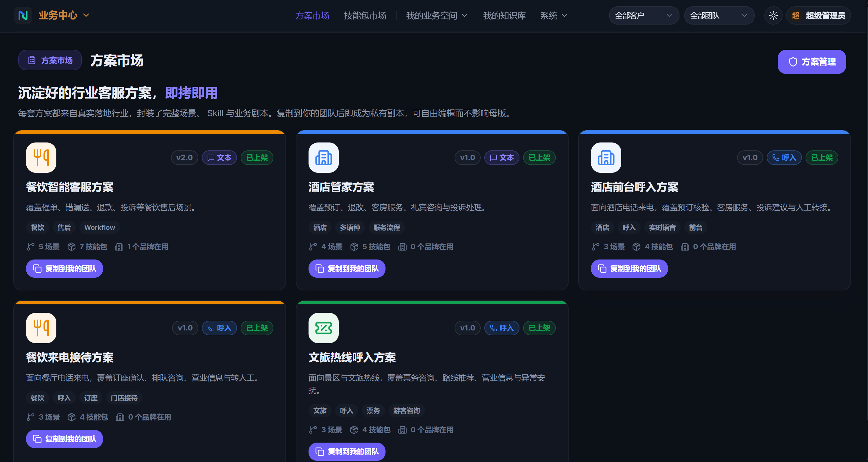The height and width of the screenshot is (462, 868).
Task: Open the 业务中心 dropdown
Action: point(63,15)
